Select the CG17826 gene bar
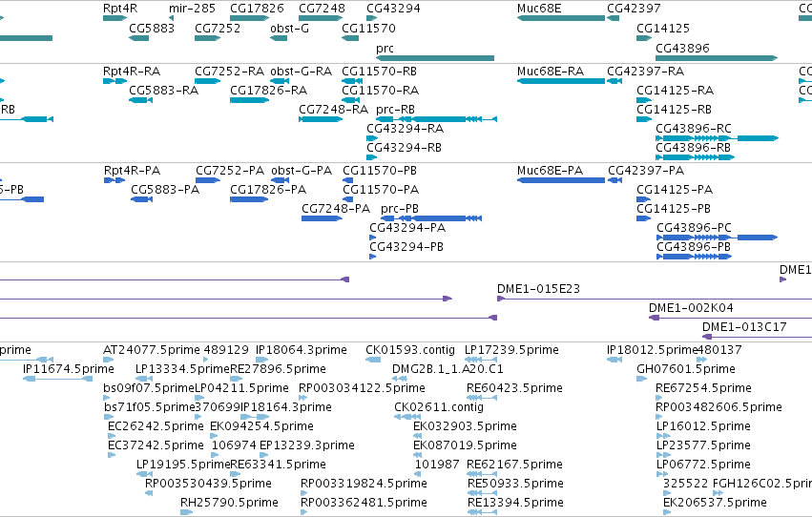The image size is (812, 517). 250,18
